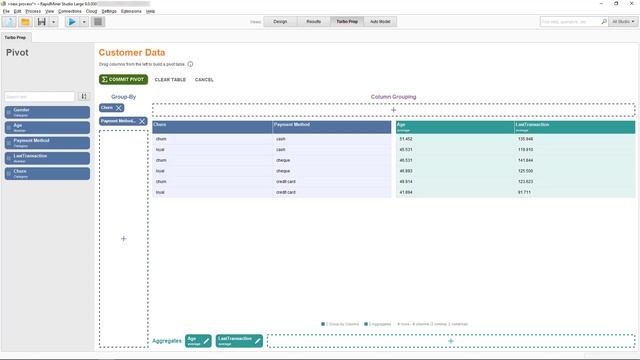
Task: Open the Extensions menu
Action: 131,11
